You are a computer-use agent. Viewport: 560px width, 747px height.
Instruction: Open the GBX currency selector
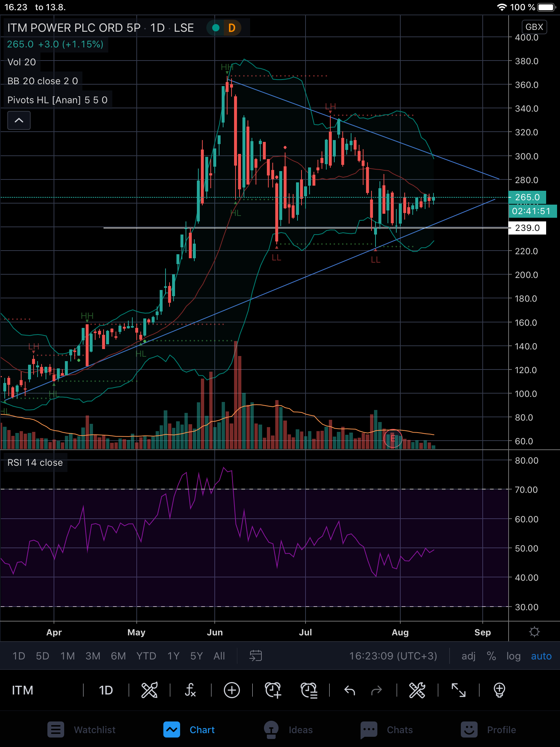tap(534, 27)
